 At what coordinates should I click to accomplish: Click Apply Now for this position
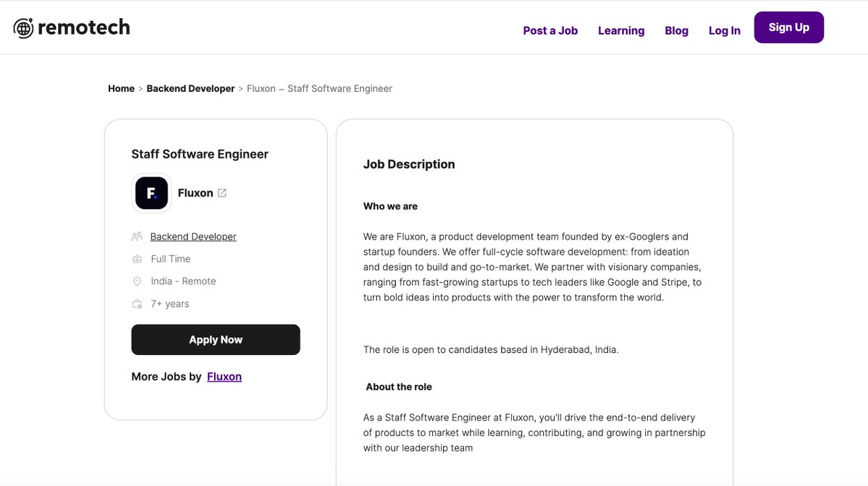pyautogui.click(x=215, y=339)
